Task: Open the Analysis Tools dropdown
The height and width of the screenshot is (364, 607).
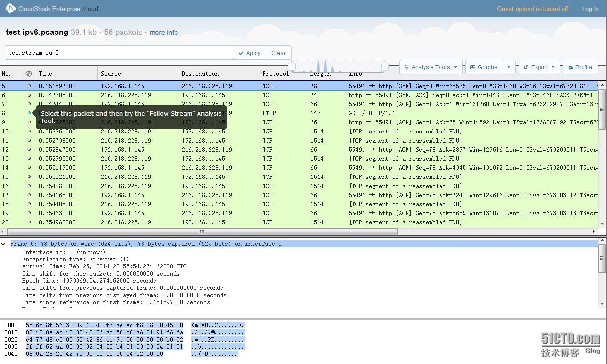Action: click(430, 67)
